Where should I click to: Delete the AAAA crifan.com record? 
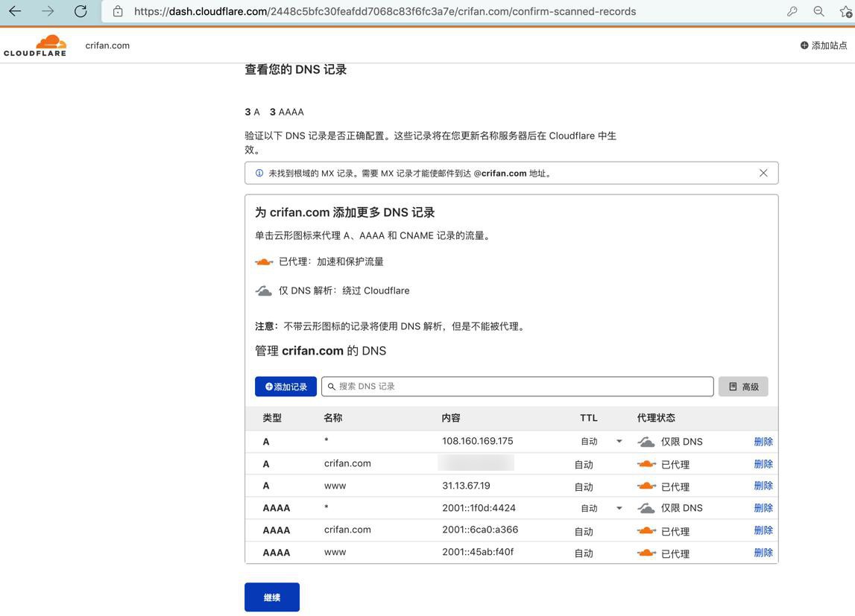[763, 530]
